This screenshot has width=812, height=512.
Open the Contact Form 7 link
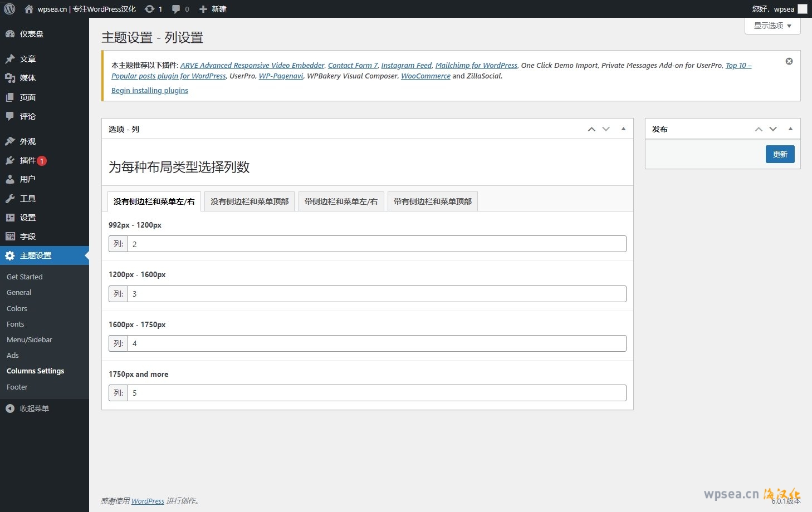tap(353, 66)
